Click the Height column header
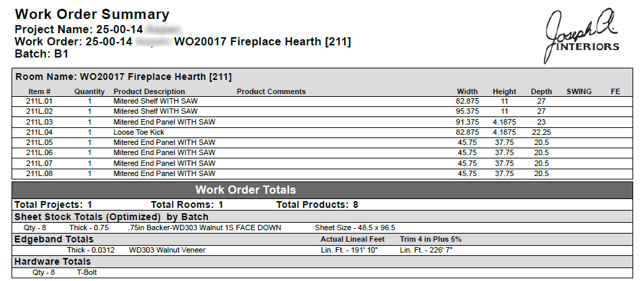 (505, 91)
